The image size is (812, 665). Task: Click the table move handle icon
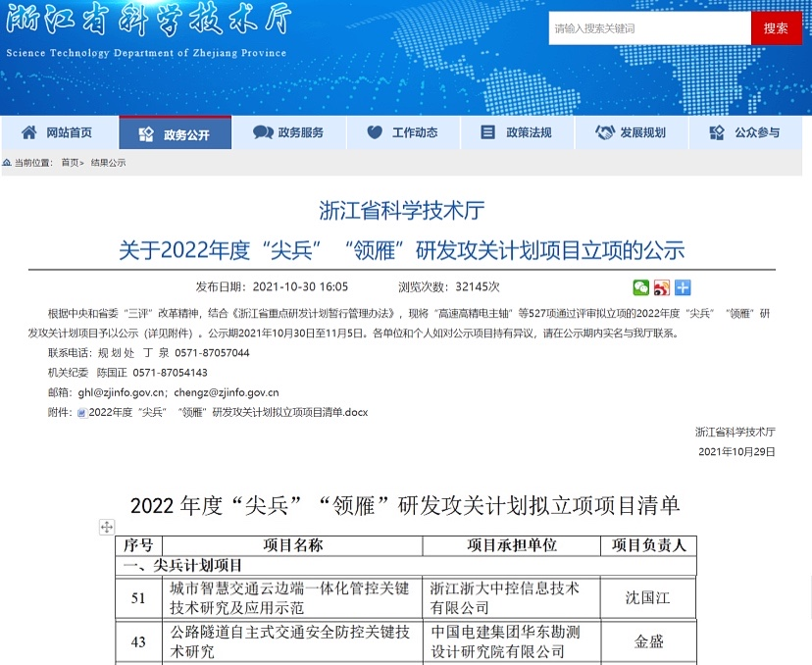(x=107, y=528)
